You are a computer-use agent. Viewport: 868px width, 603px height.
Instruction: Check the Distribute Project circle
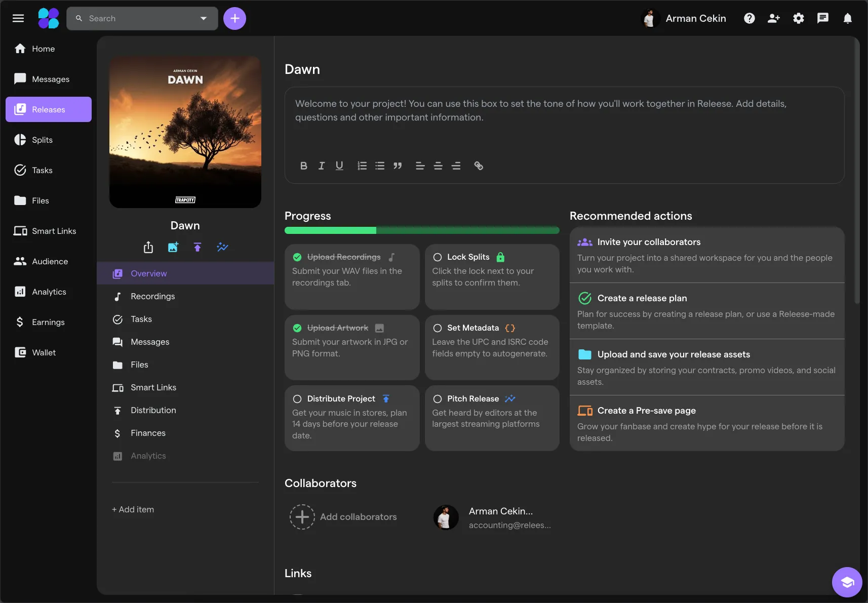[x=297, y=399]
